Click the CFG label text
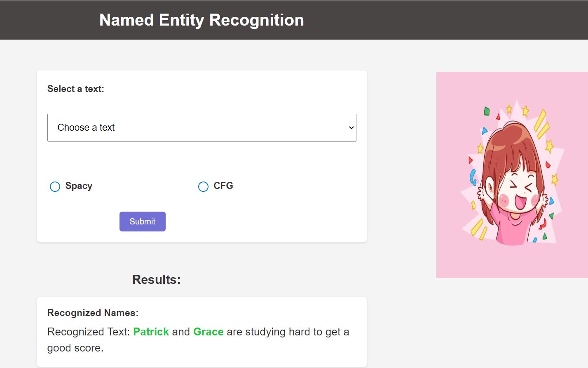Screen dimensions: 588x368 click(x=223, y=186)
